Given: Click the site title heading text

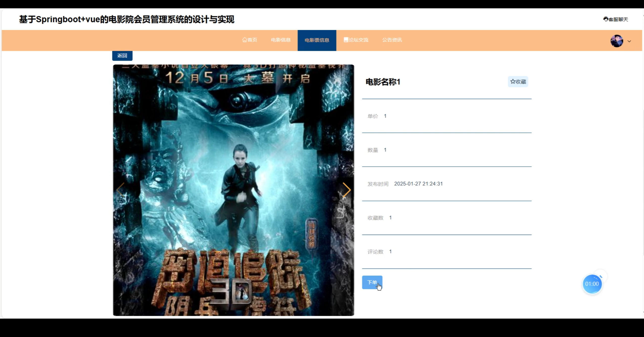Looking at the screenshot, I should click(x=127, y=19).
